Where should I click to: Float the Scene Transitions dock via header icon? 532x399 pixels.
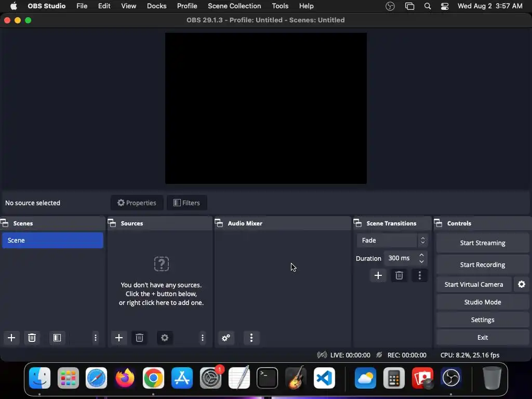[x=357, y=223]
